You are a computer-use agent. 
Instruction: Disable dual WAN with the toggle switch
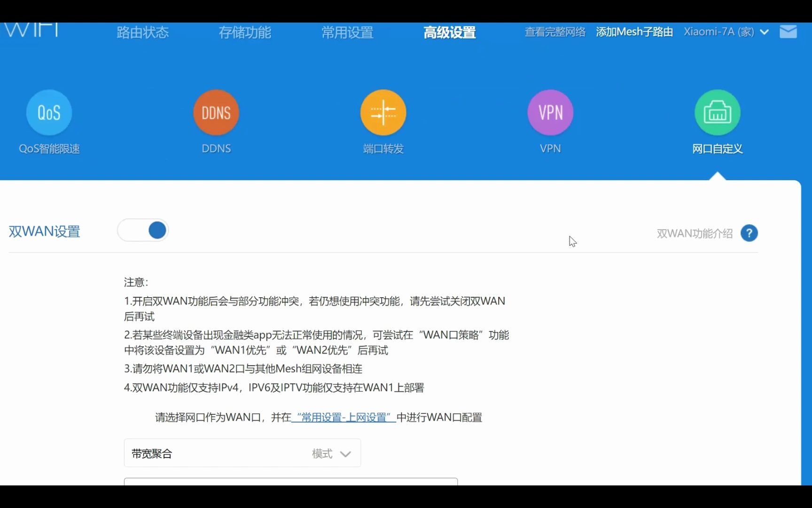click(x=143, y=230)
